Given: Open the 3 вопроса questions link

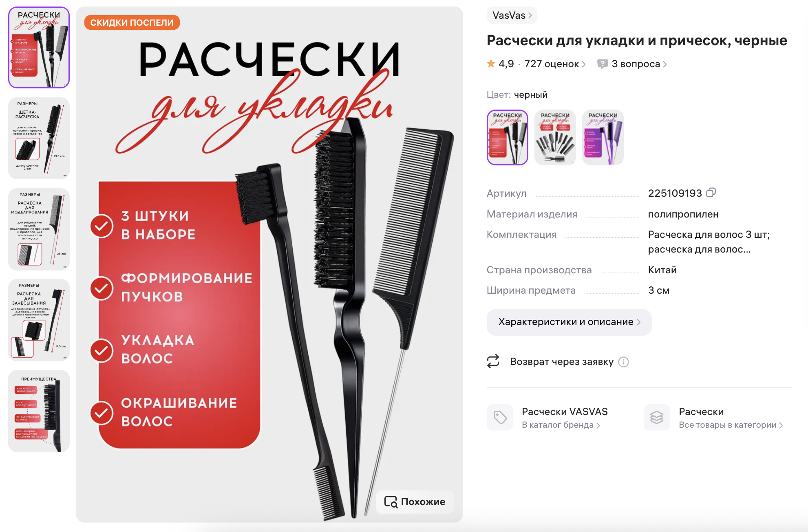Looking at the screenshot, I should point(639,64).
